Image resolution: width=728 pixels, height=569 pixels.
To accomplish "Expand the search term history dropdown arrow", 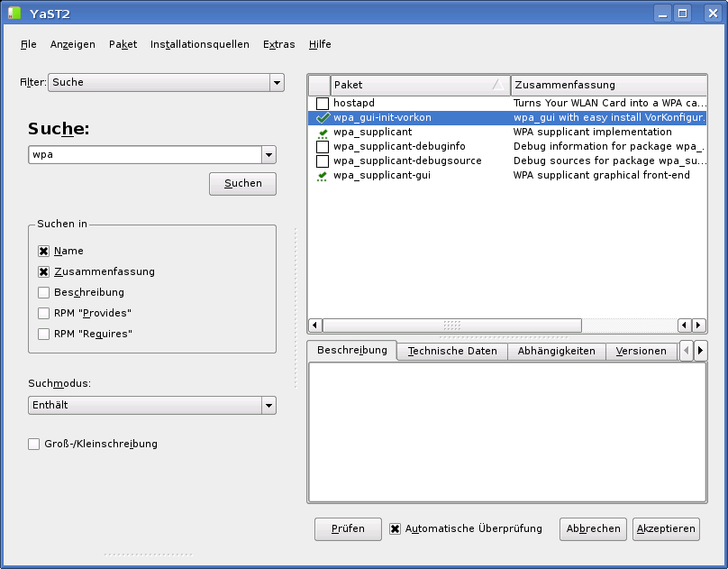I will pos(268,155).
